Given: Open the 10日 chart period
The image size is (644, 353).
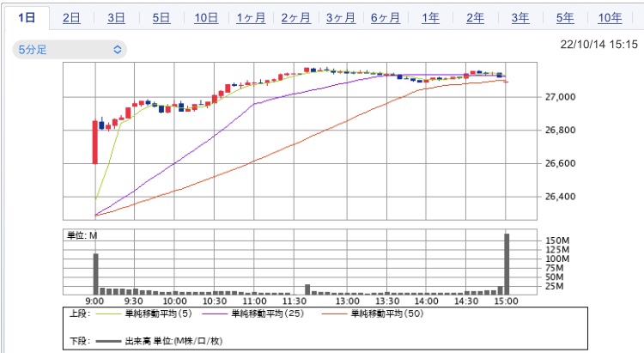Looking at the screenshot, I should pos(206,18).
